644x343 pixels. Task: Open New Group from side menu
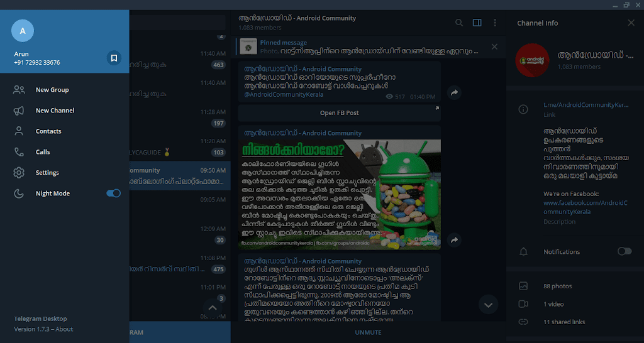[x=52, y=90]
